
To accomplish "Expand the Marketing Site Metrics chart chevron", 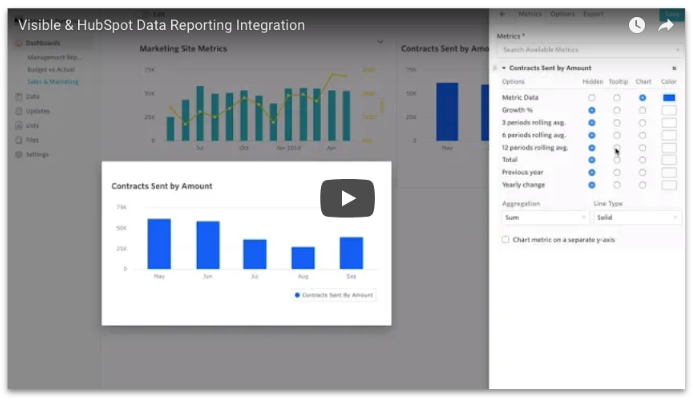I will click(x=380, y=42).
